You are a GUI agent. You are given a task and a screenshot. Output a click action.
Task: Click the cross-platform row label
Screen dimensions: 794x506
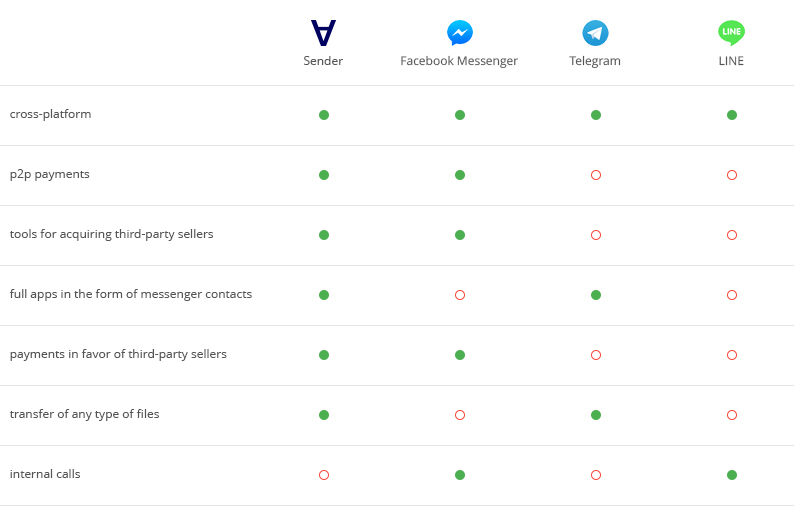(x=51, y=114)
